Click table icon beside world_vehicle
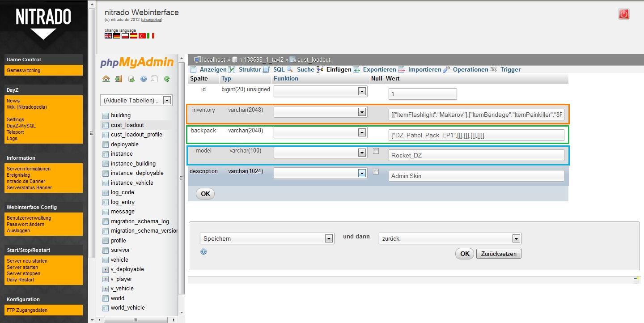Viewport: 644px width, 323px height. coord(106,308)
